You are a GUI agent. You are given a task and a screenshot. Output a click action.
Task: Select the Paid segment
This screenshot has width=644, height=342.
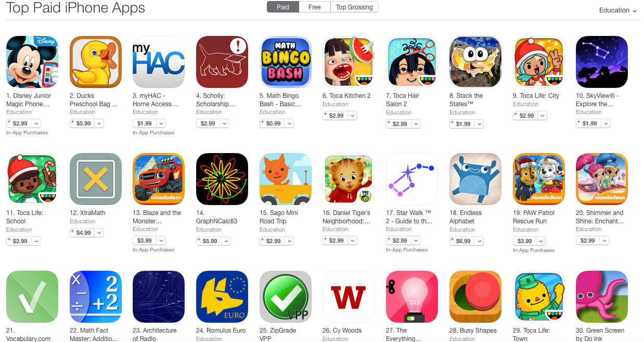pos(283,7)
